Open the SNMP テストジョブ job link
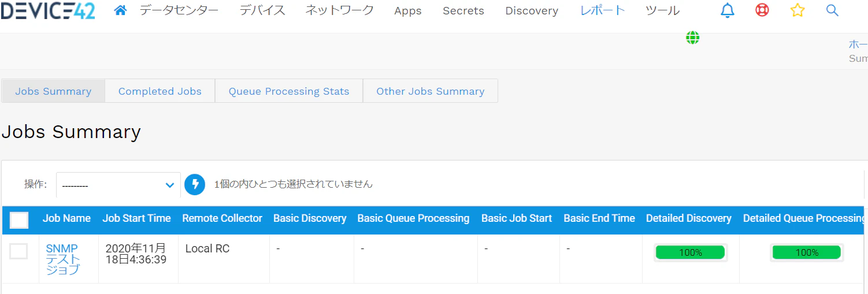868x294 pixels. 62,259
